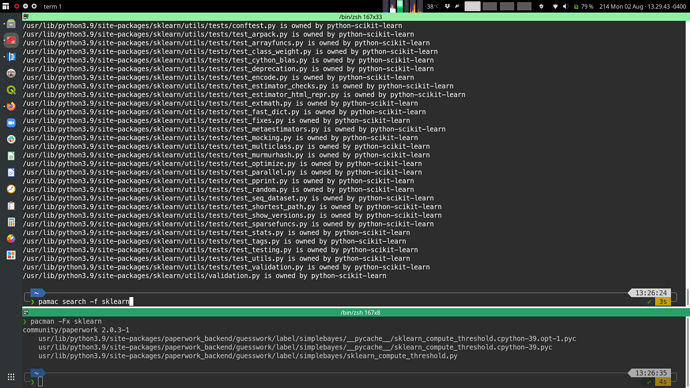
Task: Launch Firefox from the dock
Action: click(x=11, y=106)
